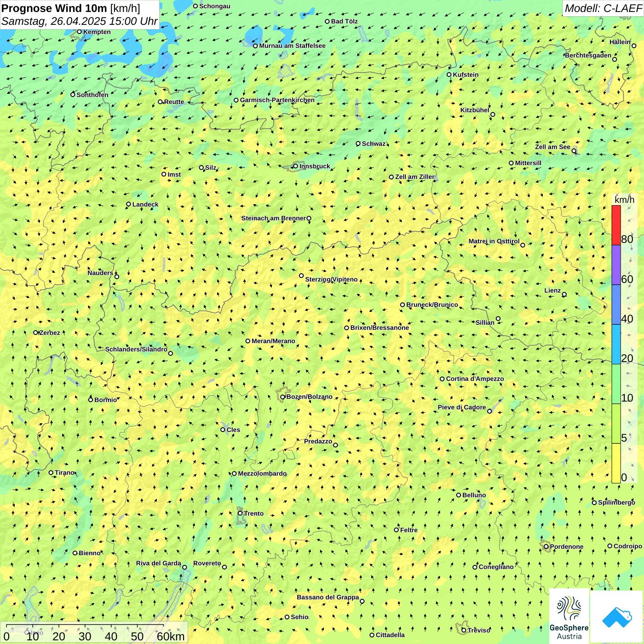The height and width of the screenshot is (644, 644).
Task: Select the purple swatch in the wind legend
Action: point(616,265)
